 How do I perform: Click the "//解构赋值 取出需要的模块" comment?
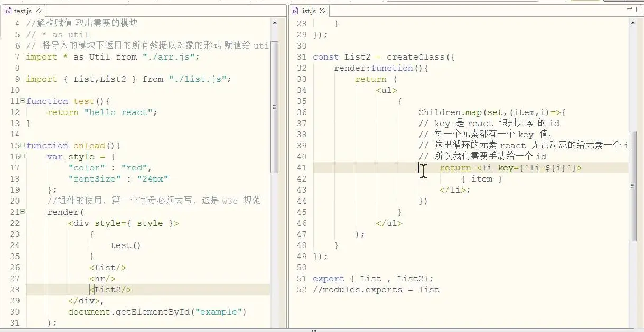point(82,23)
